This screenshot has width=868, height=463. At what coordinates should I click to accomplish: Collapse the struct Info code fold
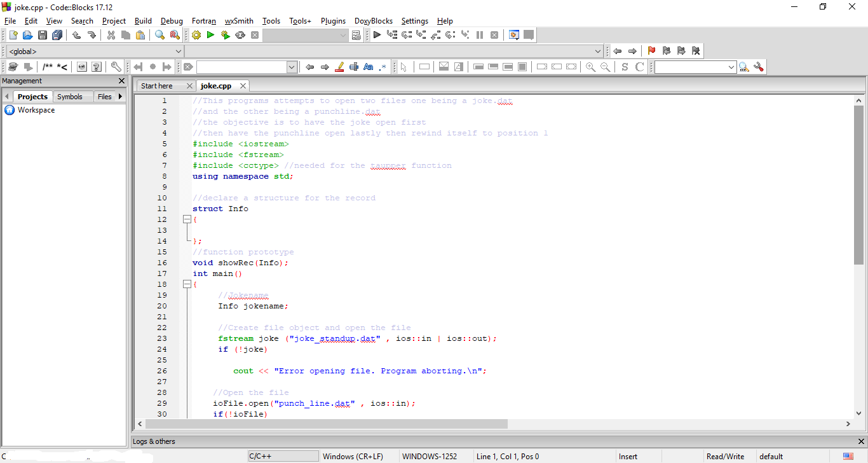(x=187, y=219)
